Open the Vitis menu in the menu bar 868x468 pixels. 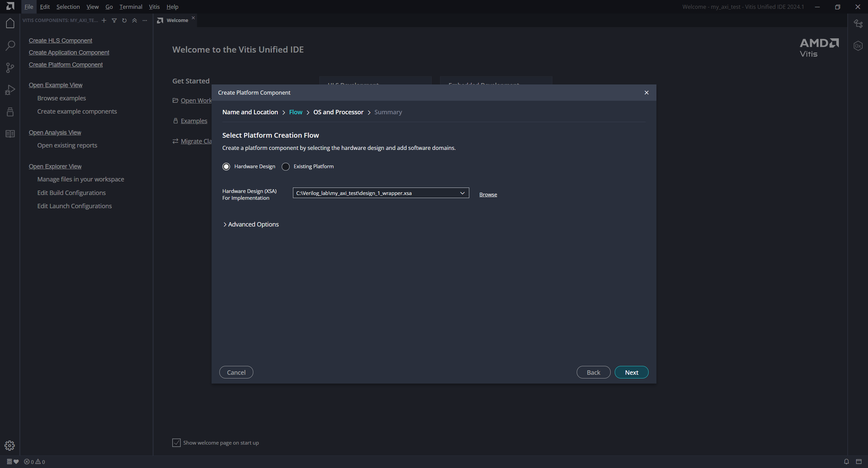[x=154, y=7]
